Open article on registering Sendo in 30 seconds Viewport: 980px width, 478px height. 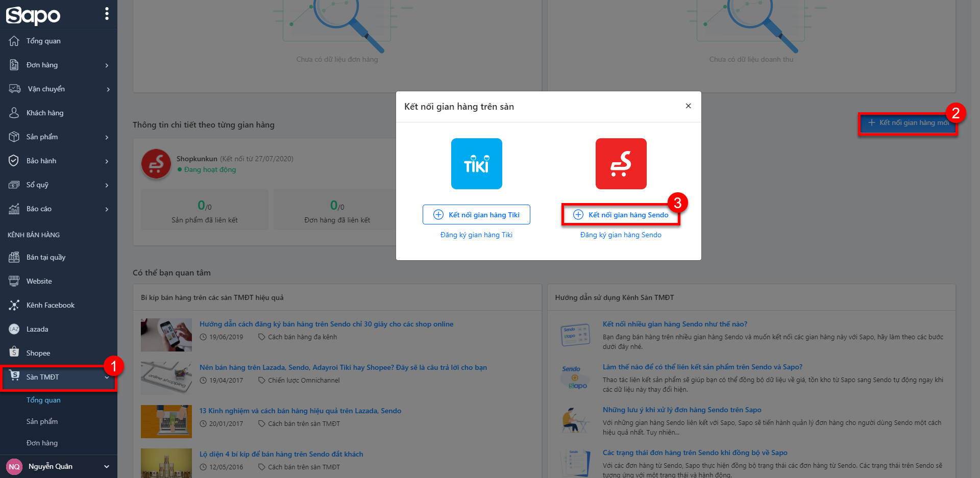[326, 324]
